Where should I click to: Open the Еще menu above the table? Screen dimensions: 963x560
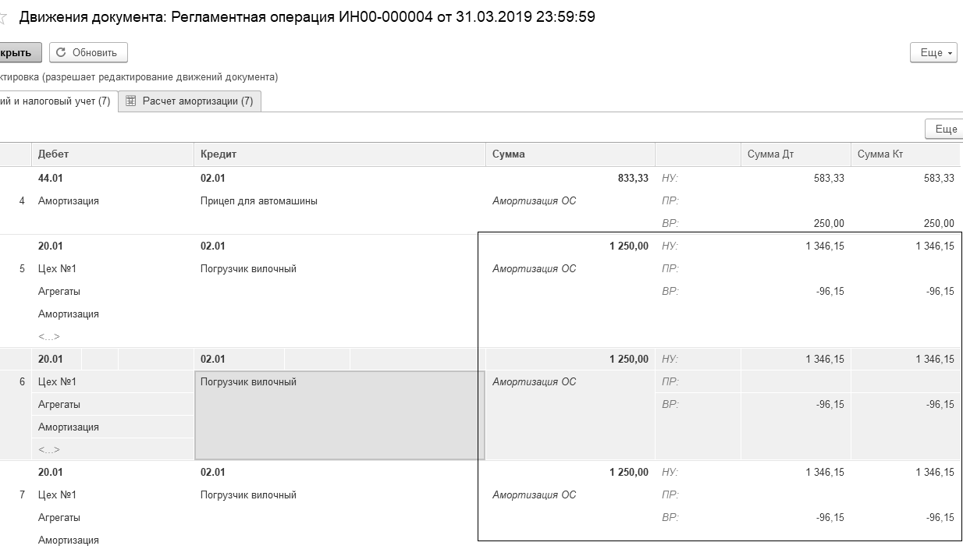point(944,129)
